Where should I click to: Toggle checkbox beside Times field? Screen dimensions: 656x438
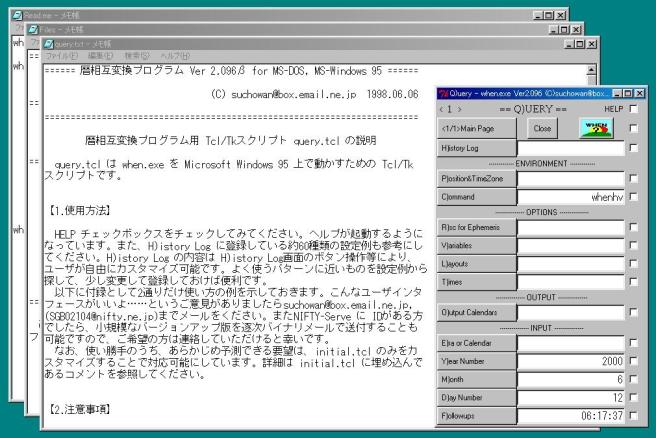click(x=633, y=282)
